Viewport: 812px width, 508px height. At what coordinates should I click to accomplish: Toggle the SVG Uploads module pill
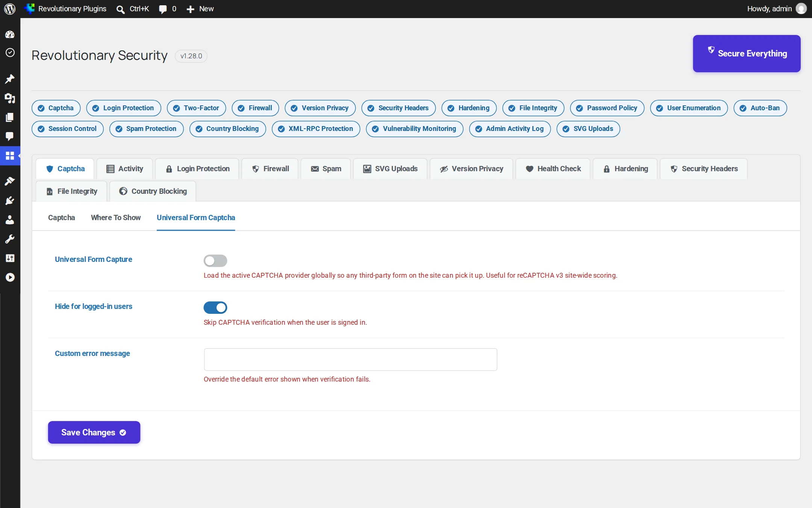tap(588, 129)
